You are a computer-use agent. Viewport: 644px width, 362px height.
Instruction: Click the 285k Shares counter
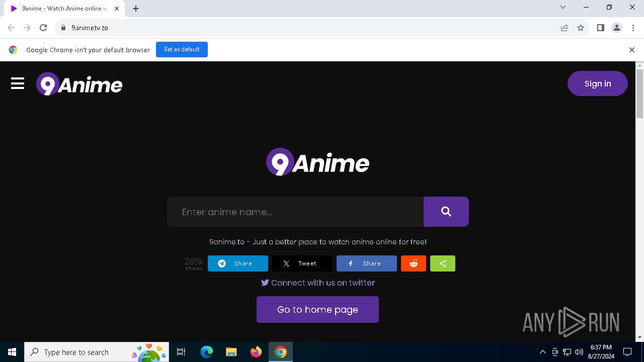[x=194, y=264]
